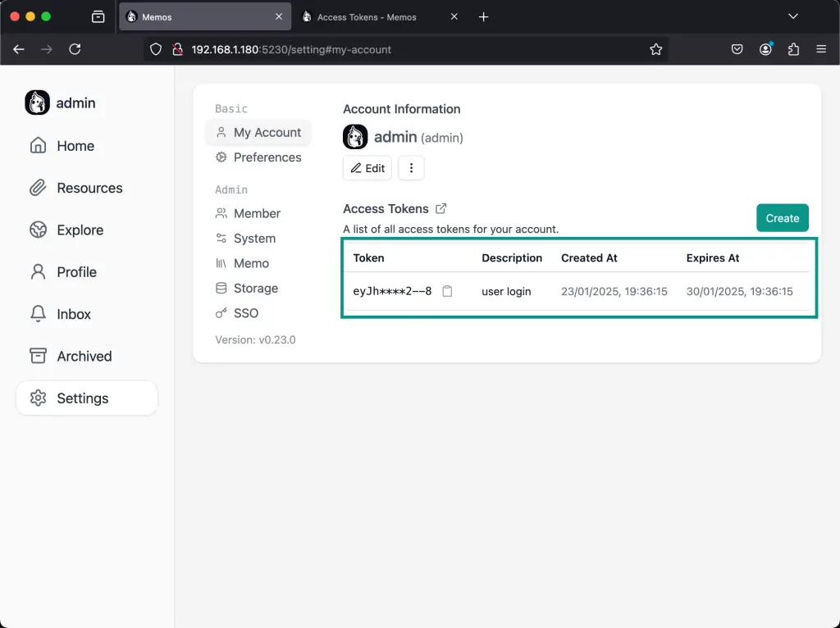Select Preferences under Basic settings
840x628 pixels.
(267, 157)
